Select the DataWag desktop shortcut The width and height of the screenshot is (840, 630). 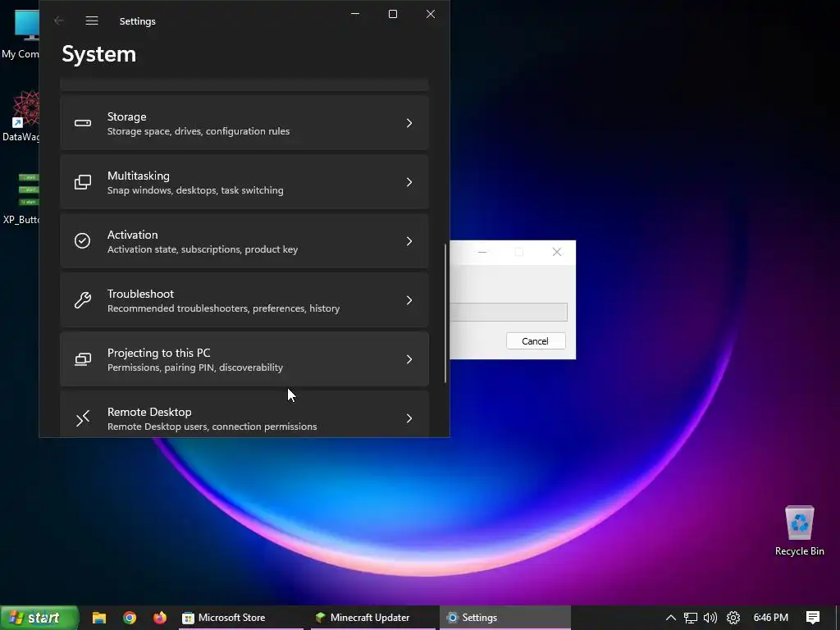21,116
